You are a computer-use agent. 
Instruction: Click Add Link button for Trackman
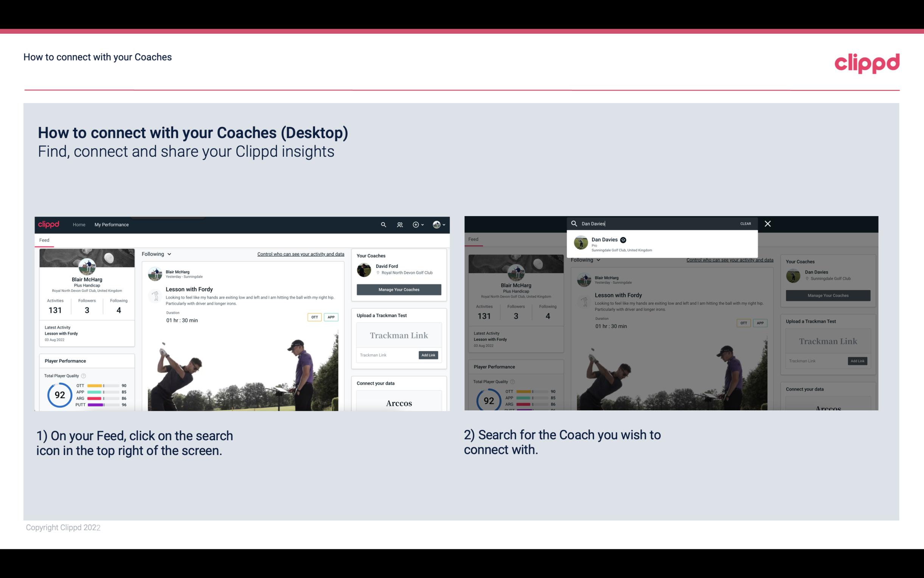point(429,354)
